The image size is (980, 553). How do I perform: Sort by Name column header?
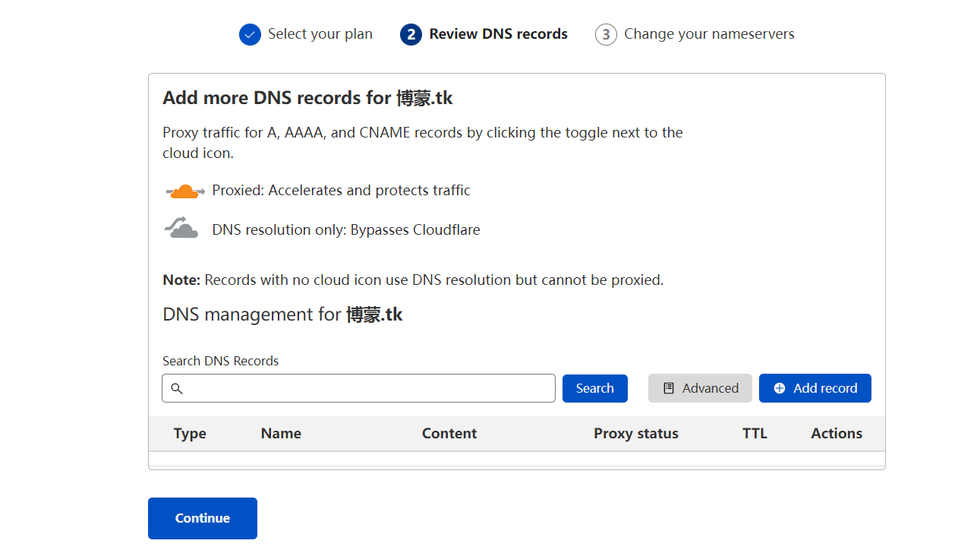click(x=281, y=434)
